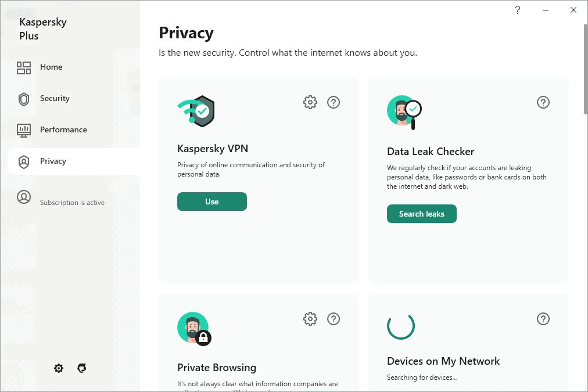Screen dimensions: 588x392
Task: Click Search leaks in Data Leak Checker
Action: pos(422,214)
